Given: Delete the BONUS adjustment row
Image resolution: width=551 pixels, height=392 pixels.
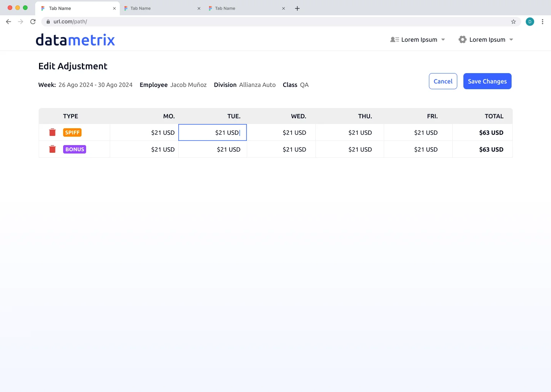Looking at the screenshot, I should point(52,149).
